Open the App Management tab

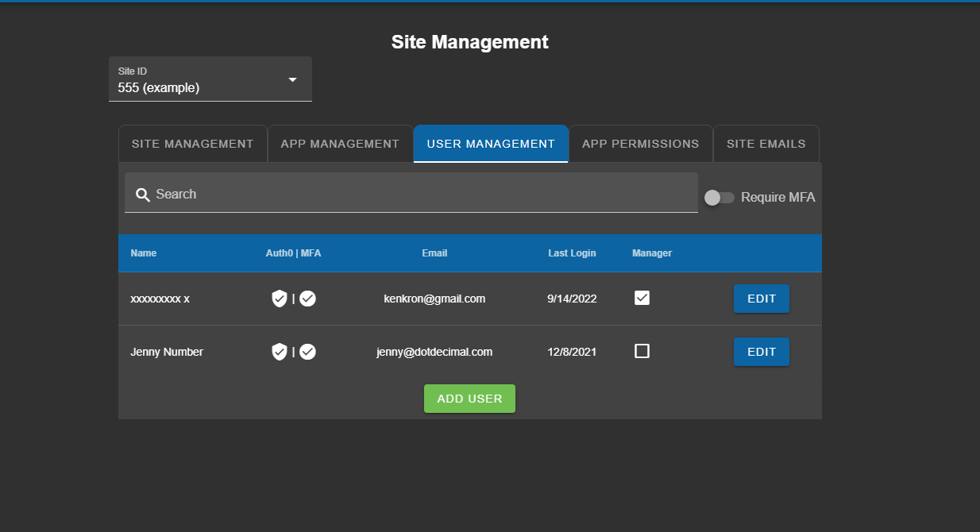point(340,144)
